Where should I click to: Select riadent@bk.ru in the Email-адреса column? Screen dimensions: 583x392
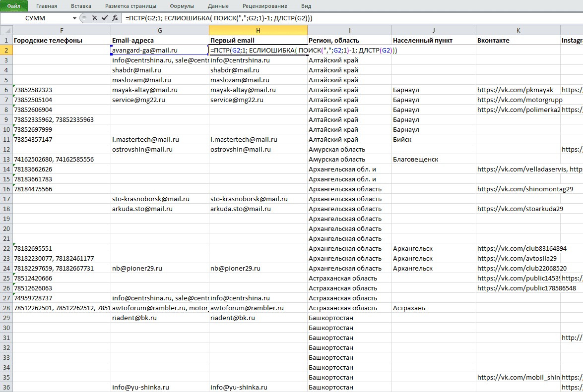click(160, 318)
